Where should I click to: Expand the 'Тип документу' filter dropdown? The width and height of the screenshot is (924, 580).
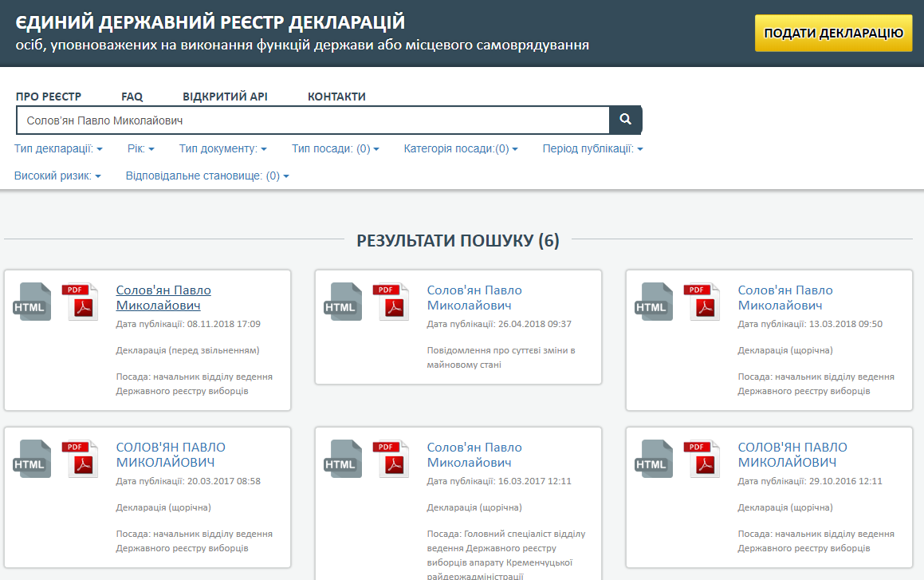click(222, 148)
